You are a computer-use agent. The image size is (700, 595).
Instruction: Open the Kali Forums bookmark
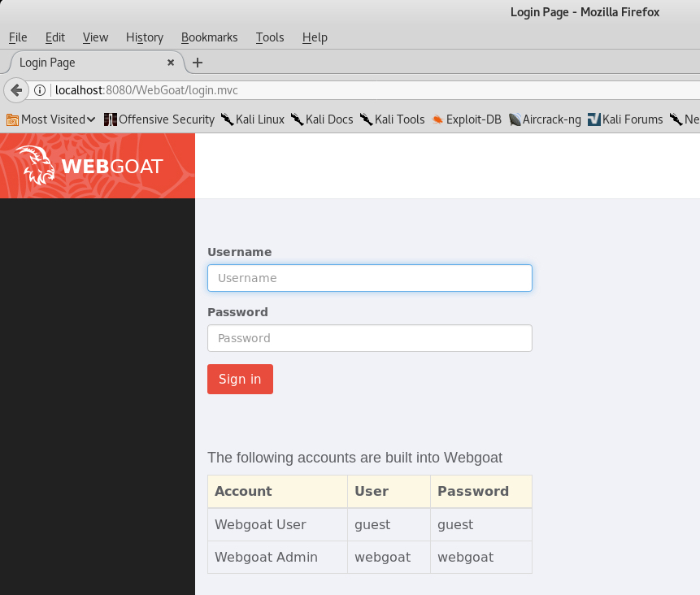[625, 119]
